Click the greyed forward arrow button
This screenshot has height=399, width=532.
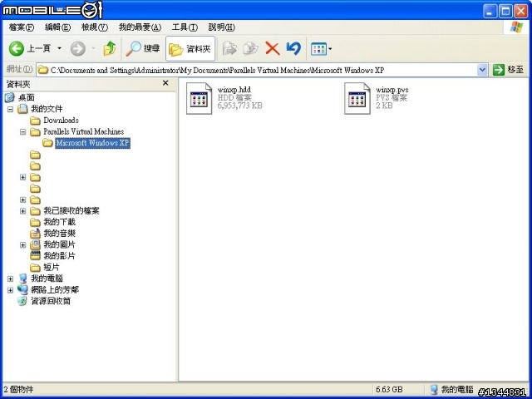coord(77,49)
